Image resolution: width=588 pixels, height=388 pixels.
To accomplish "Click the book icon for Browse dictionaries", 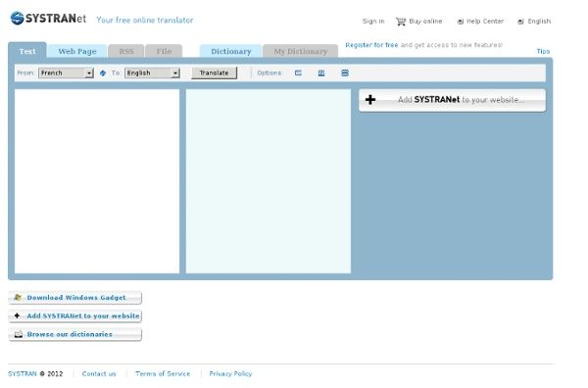I will 18,334.
